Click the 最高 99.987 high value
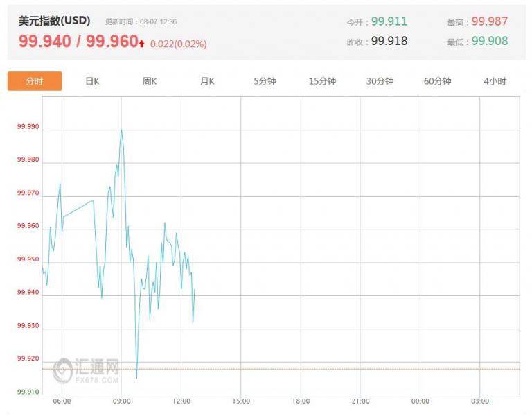Screen dimensions: 532x416 click(x=490, y=21)
